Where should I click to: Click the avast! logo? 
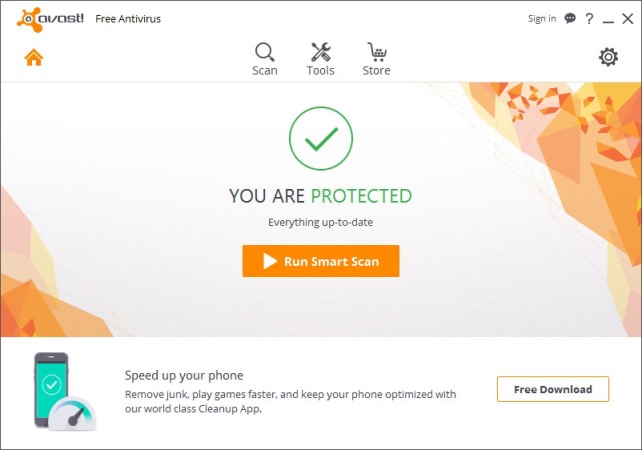[50, 19]
